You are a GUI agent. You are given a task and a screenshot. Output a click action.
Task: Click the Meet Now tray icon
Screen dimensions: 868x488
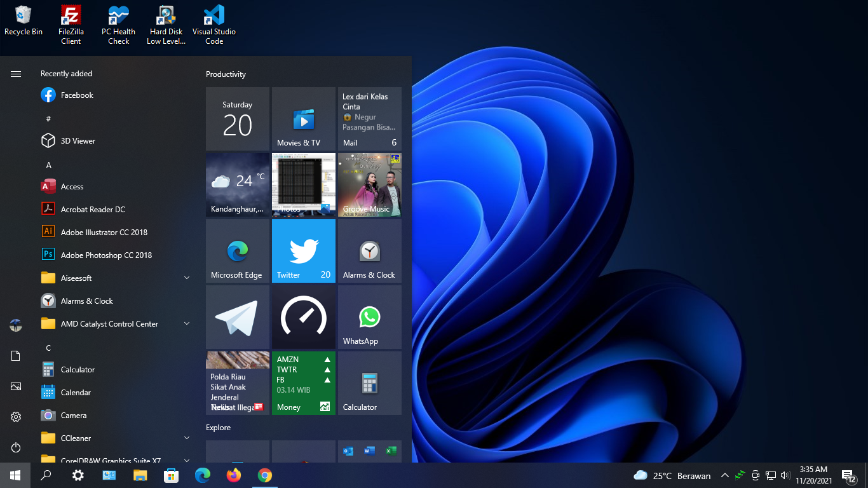click(756, 475)
